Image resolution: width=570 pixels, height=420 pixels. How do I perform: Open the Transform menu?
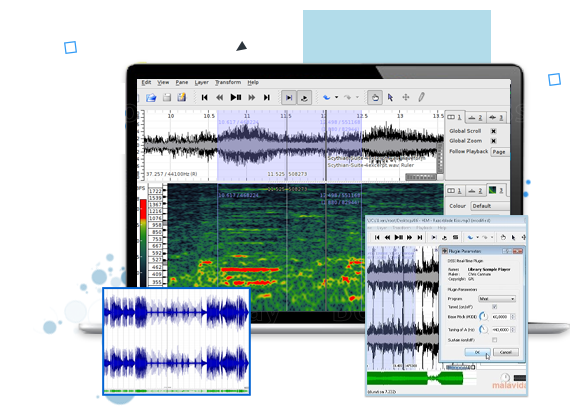coord(228,83)
